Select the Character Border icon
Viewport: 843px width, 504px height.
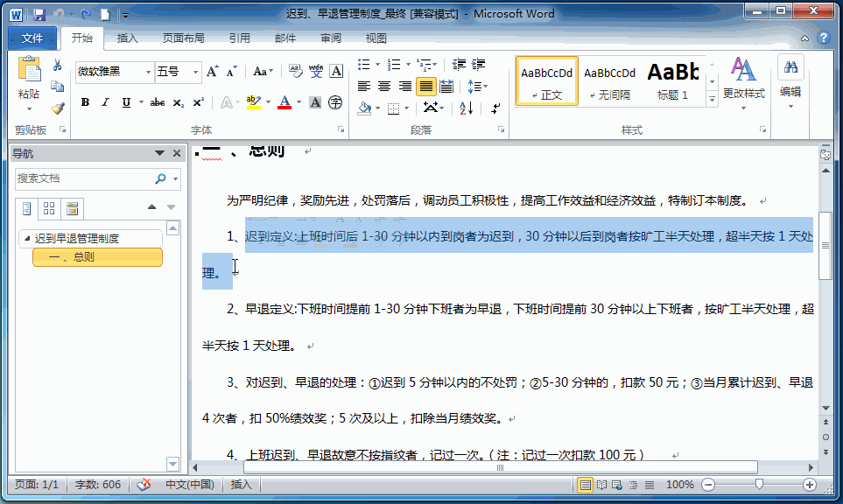334,72
